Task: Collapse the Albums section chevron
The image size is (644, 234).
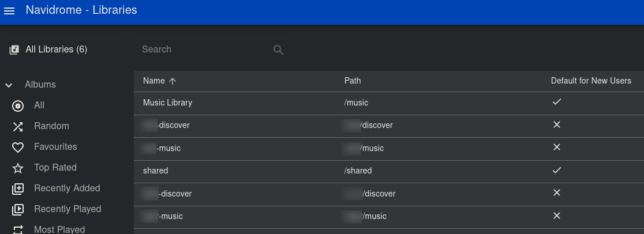Action: (x=9, y=85)
